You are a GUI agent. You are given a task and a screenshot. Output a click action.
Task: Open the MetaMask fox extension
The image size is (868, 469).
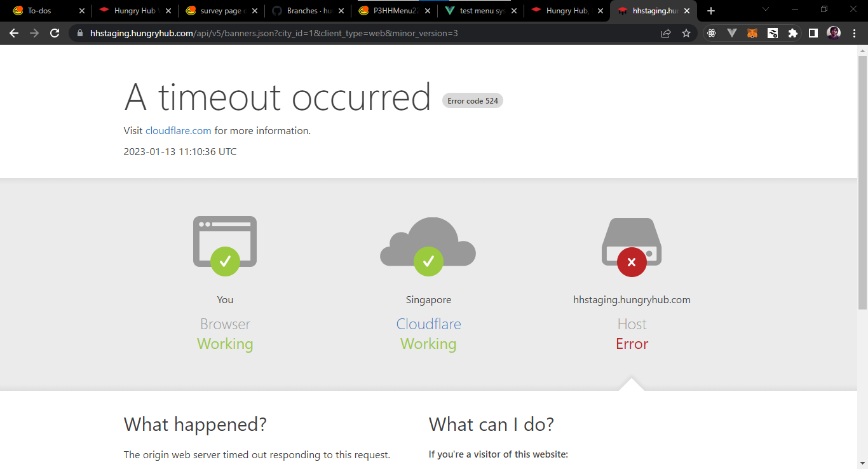pyautogui.click(x=752, y=33)
